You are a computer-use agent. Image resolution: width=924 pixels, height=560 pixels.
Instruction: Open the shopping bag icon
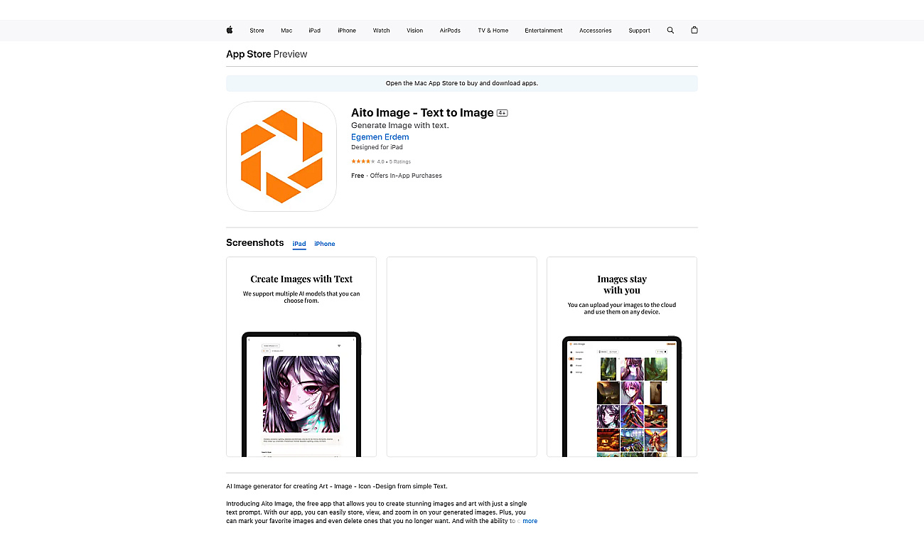pos(694,31)
